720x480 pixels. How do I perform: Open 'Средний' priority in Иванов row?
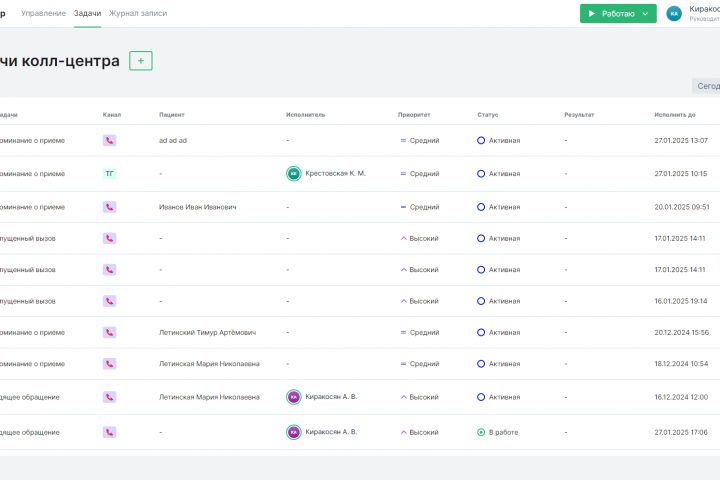coord(420,207)
